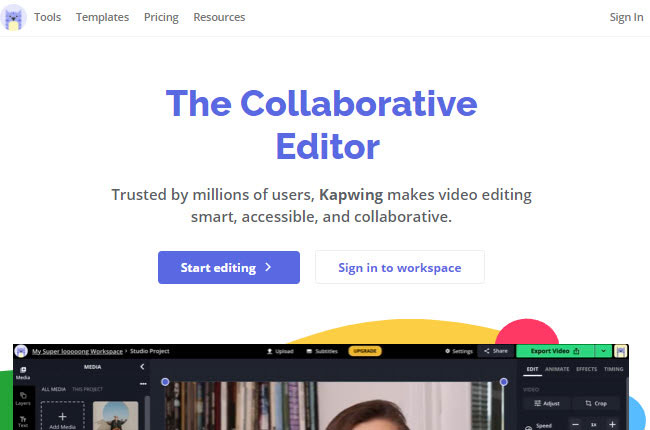Select the Media sidebar icon

point(23,373)
